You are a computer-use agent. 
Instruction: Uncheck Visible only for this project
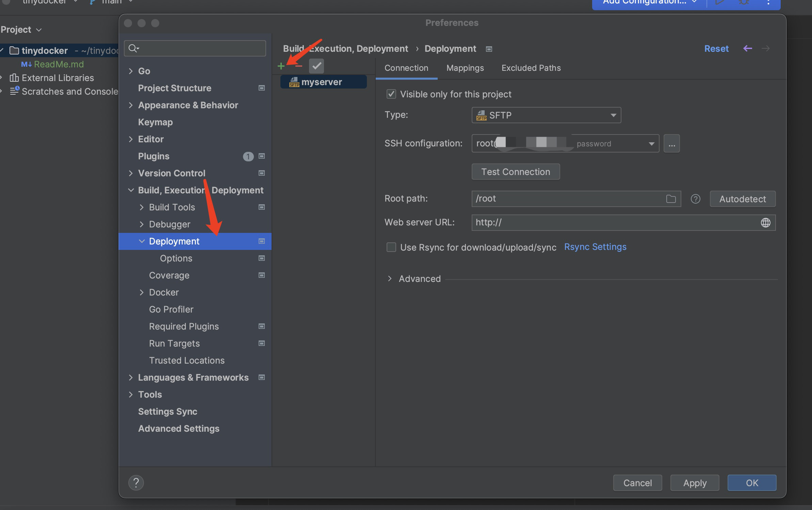(391, 94)
